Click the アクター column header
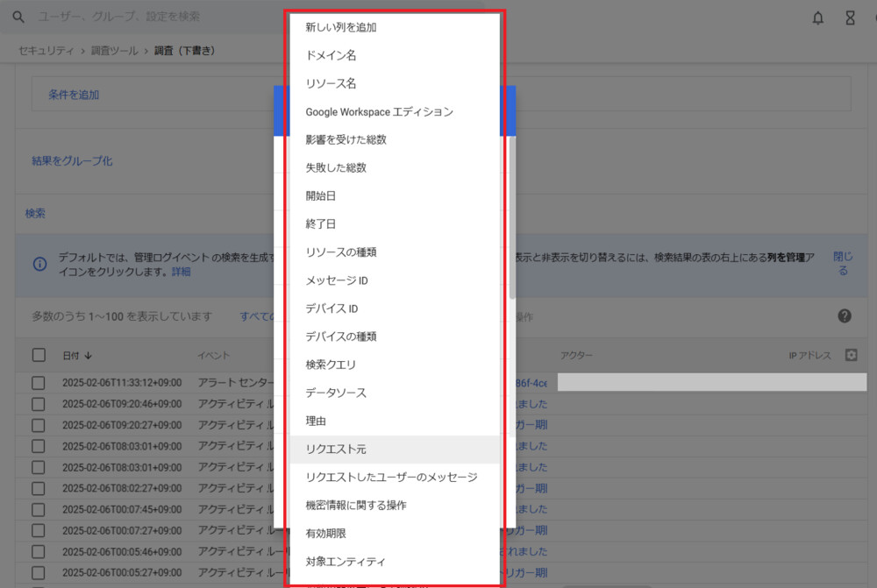 (x=577, y=356)
